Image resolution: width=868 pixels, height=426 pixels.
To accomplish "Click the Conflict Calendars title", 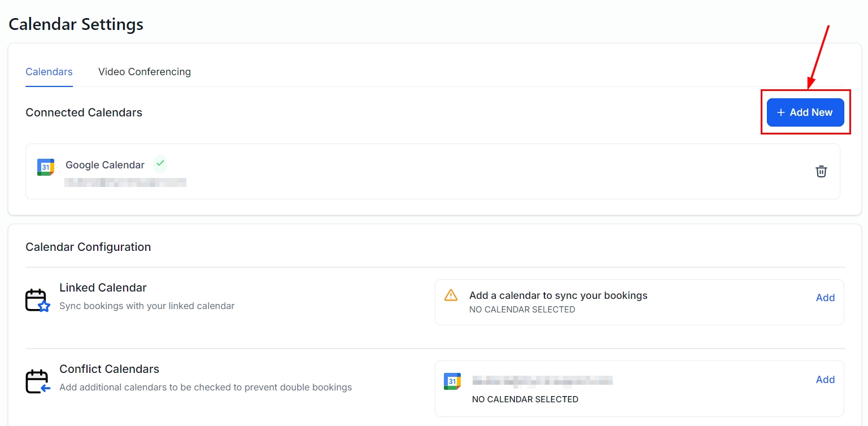I will (109, 369).
